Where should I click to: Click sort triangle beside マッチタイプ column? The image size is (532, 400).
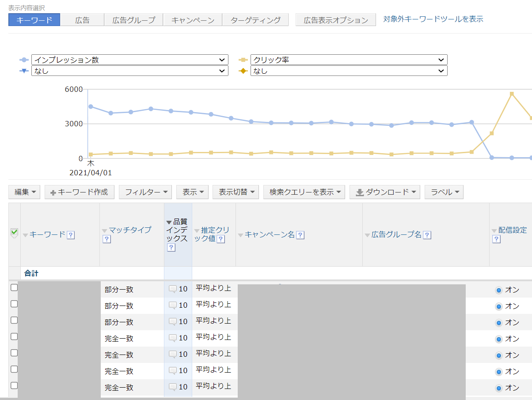pos(105,230)
